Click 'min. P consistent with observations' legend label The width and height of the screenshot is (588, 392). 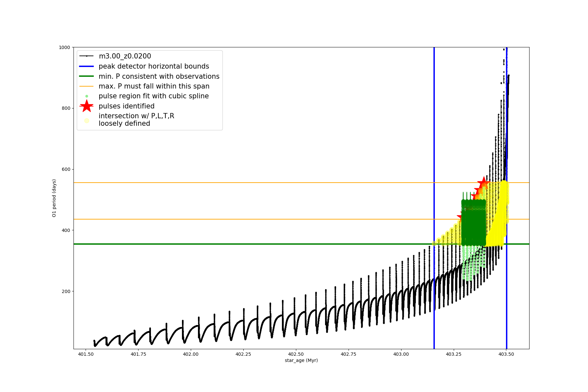[159, 76]
